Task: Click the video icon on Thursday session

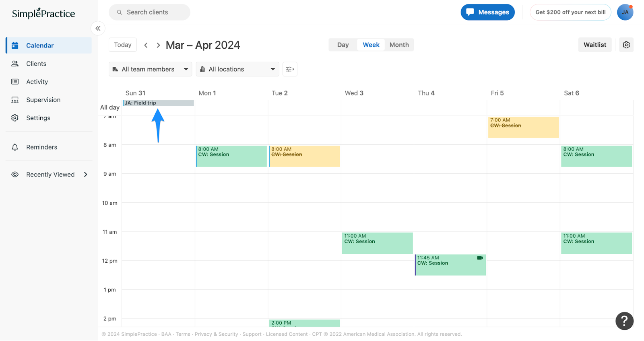Action: [x=480, y=258]
